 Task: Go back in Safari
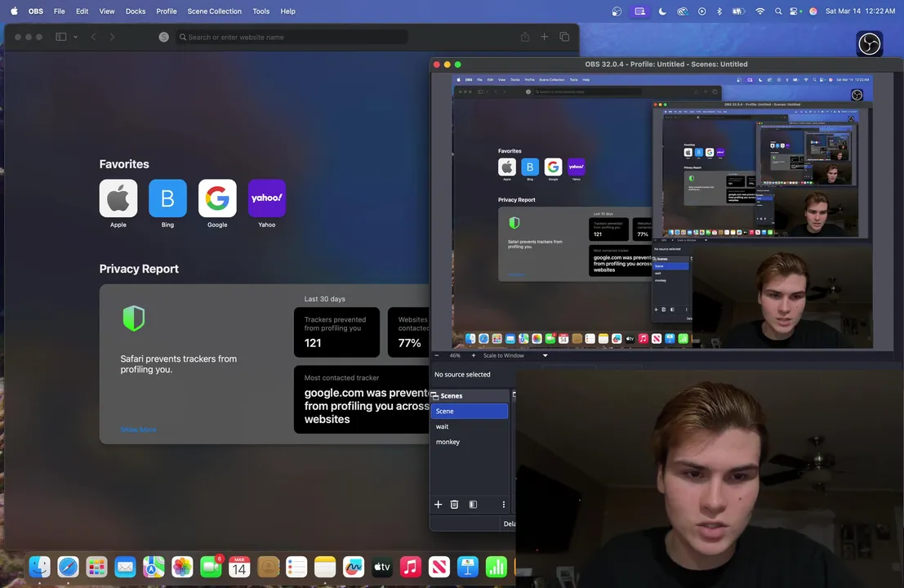click(x=93, y=37)
